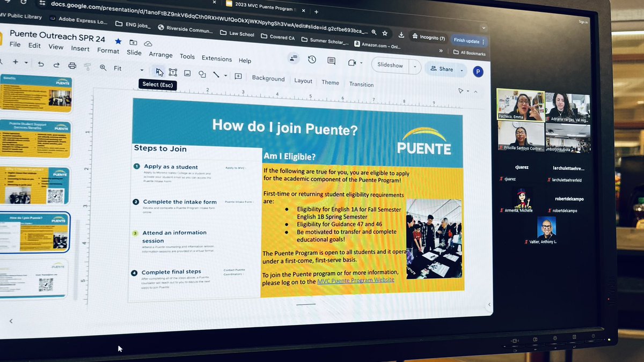Expand the bookmarks overflow chevrons
644x362 pixels.
coord(441,52)
